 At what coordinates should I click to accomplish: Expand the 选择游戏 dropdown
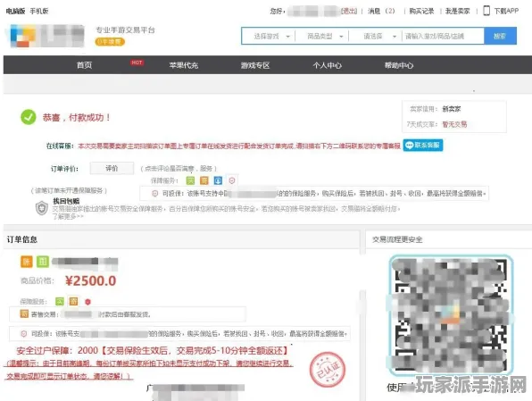coord(271,36)
